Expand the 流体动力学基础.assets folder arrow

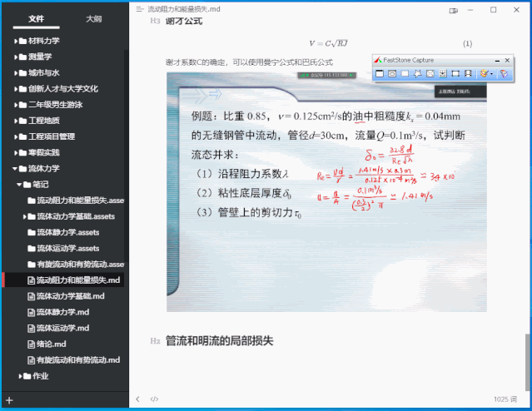pos(24,216)
